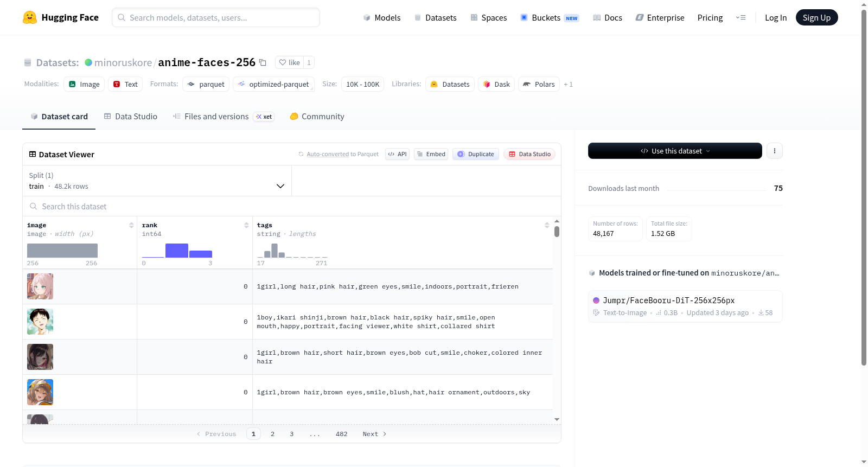The height and width of the screenshot is (467, 868).
Task: Open Buckets in top navigation
Action: point(550,18)
